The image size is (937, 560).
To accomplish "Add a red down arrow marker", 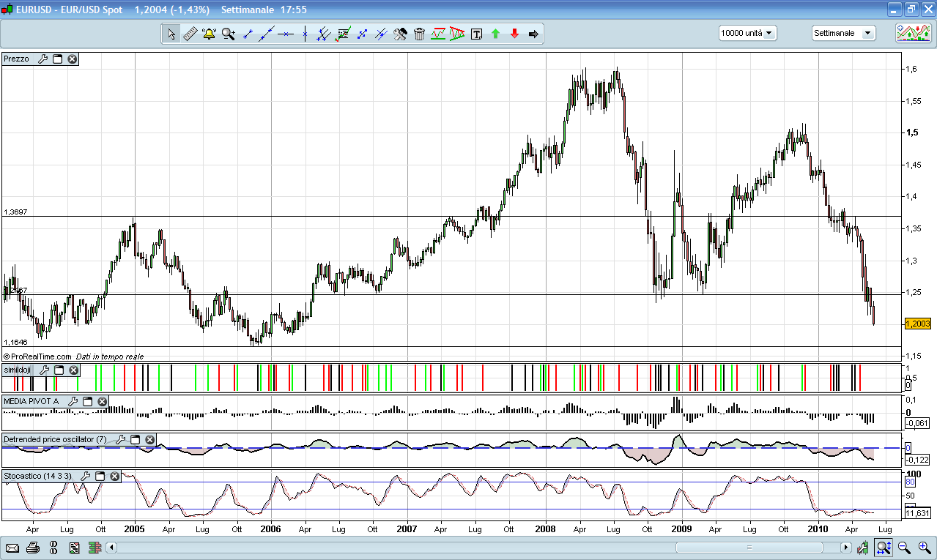I will 514,34.
